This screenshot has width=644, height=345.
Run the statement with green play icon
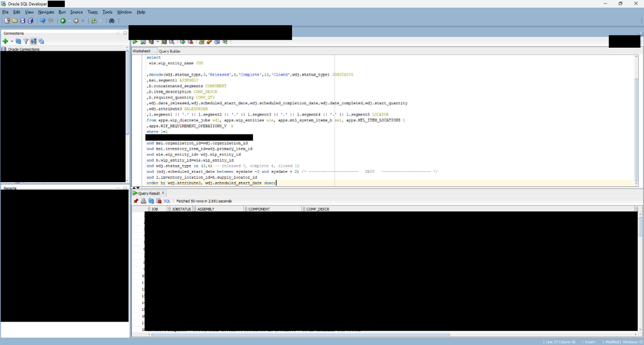pyautogui.click(x=135, y=42)
